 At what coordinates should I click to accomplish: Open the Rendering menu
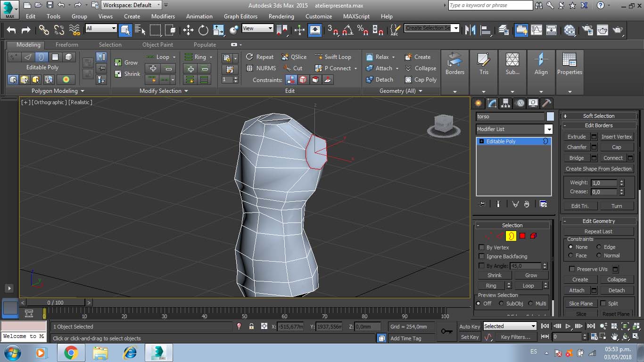[x=281, y=16]
